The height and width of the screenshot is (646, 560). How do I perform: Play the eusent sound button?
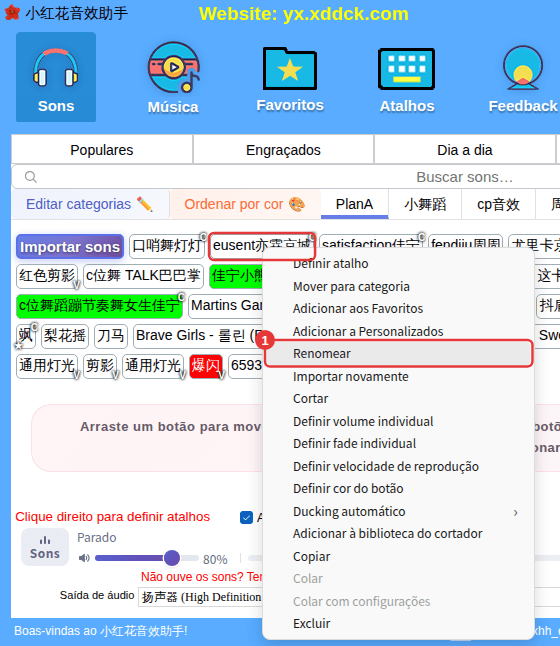click(x=262, y=246)
